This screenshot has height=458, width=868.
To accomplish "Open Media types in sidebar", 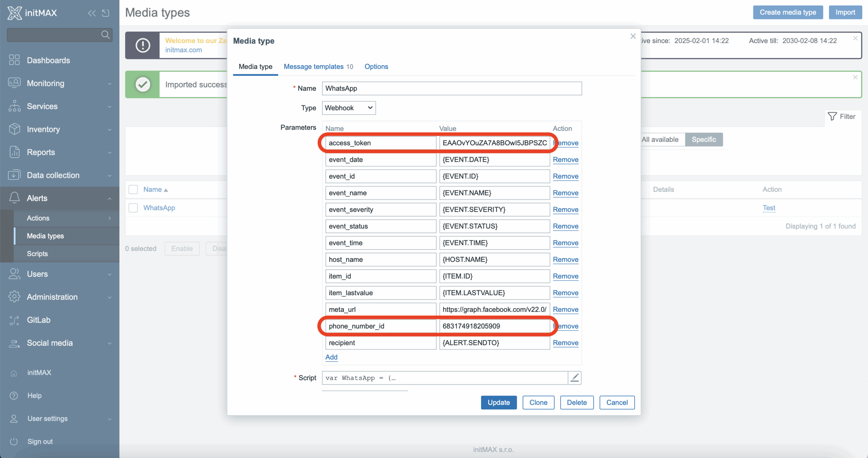I will click(x=45, y=236).
